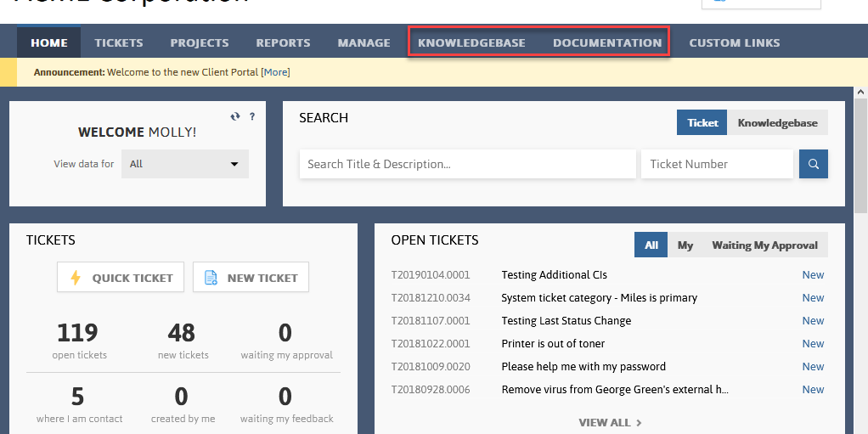Open the View data for dropdown
The height and width of the screenshot is (434, 868).
(185, 164)
